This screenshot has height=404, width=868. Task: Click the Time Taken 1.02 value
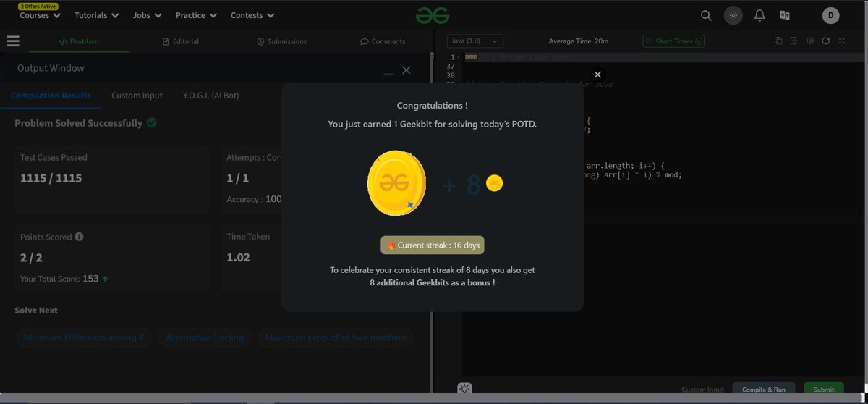(238, 257)
